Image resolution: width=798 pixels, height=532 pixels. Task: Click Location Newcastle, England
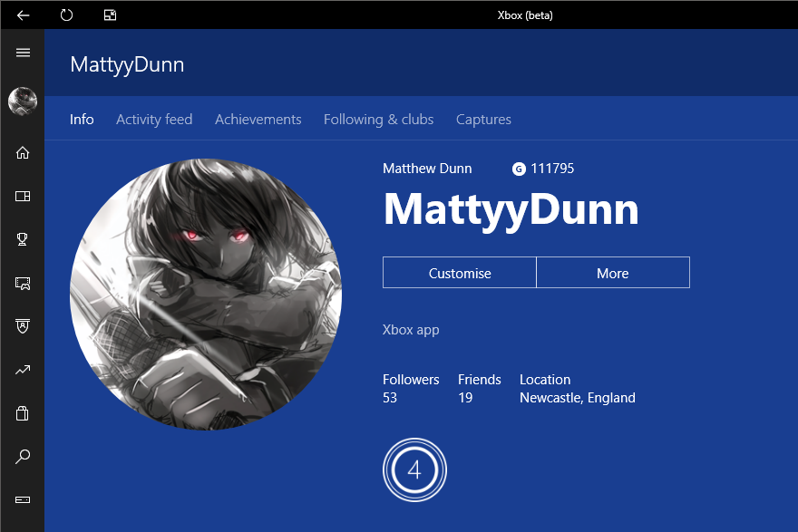pos(578,389)
